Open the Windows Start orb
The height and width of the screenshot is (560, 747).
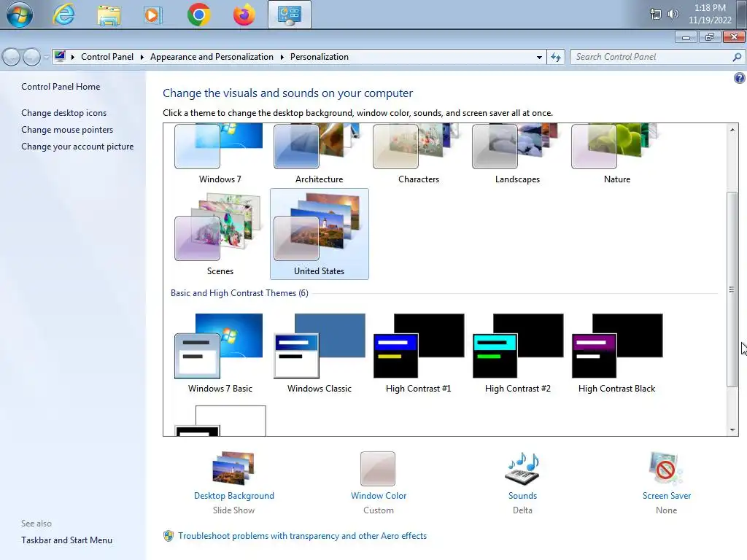point(20,15)
